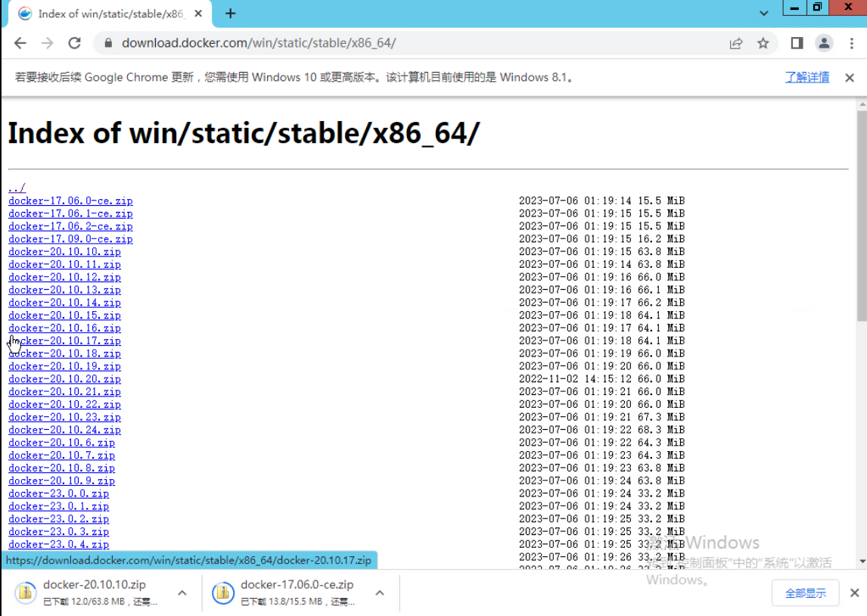Click the docker-20.10.20.zip link
This screenshot has width=867, height=616.
click(65, 379)
